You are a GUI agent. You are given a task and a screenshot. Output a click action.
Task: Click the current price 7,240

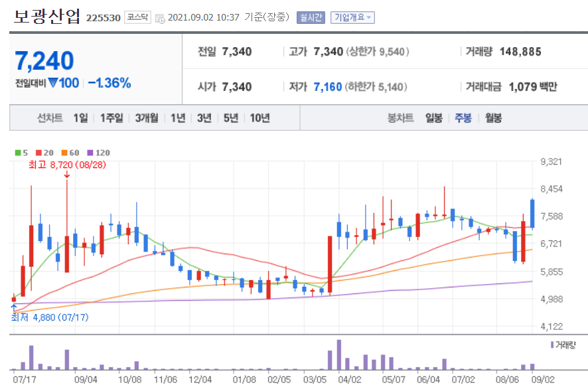coord(44,61)
